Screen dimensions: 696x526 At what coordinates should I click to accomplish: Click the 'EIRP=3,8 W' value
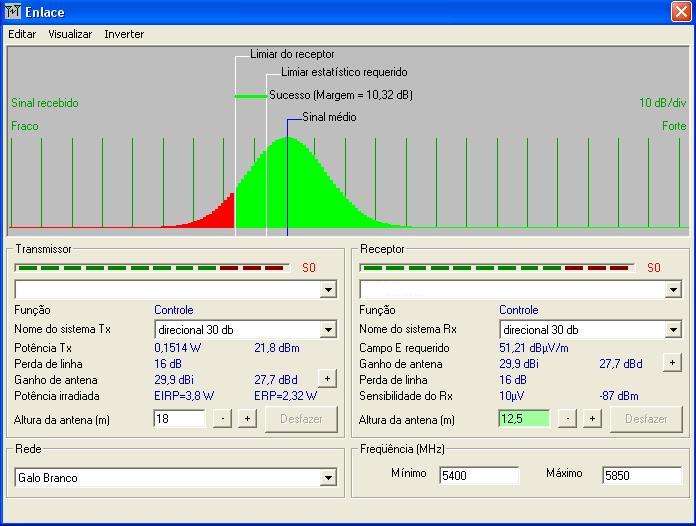[184, 395]
